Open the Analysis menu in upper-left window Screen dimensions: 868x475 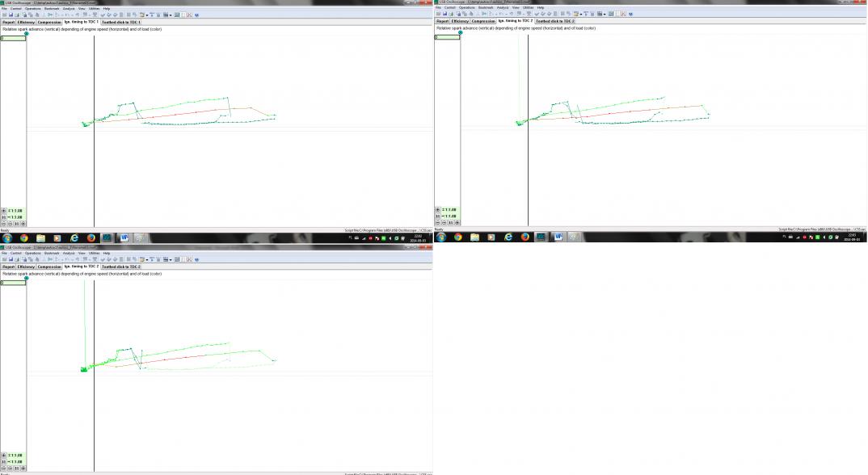pos(69,9)
